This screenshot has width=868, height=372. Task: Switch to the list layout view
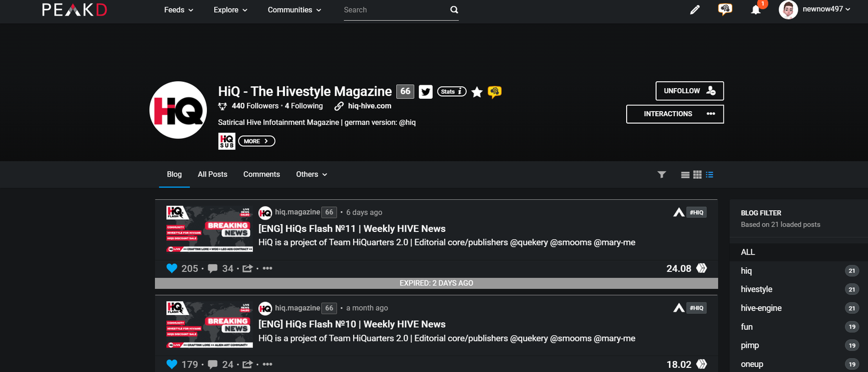[x=685, y=175]
